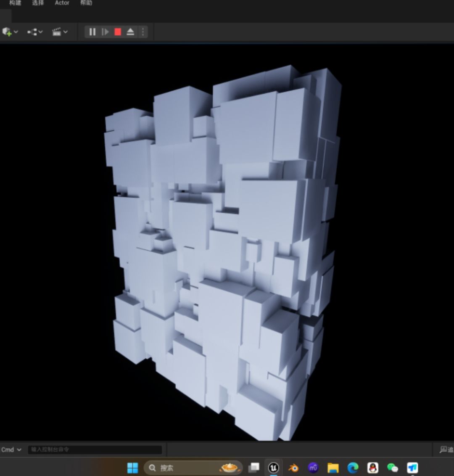The image size is (454, 476).
Task: Open the Actor menu
Action: [62, 3]
